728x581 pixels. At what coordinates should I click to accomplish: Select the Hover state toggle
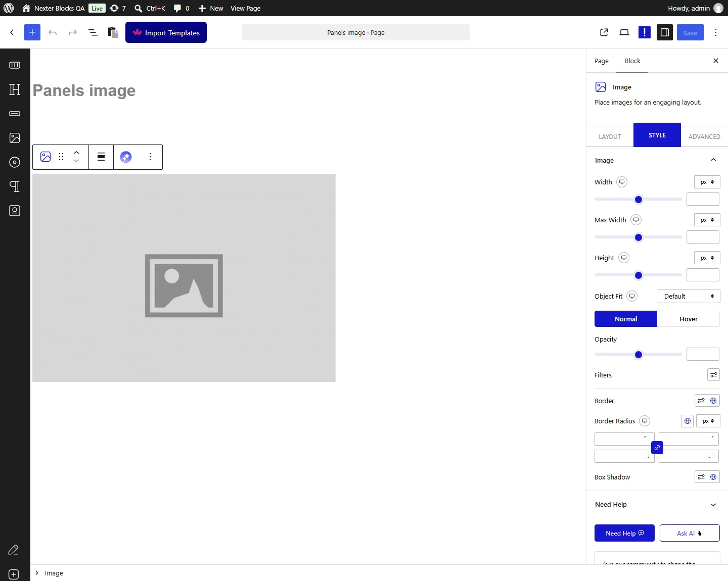pyautogui.click(x=689, y=319)
